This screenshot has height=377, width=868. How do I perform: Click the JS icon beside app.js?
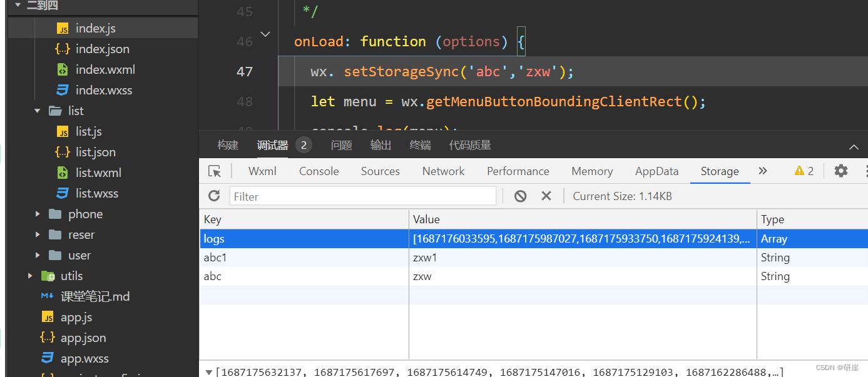click(48, 317)
